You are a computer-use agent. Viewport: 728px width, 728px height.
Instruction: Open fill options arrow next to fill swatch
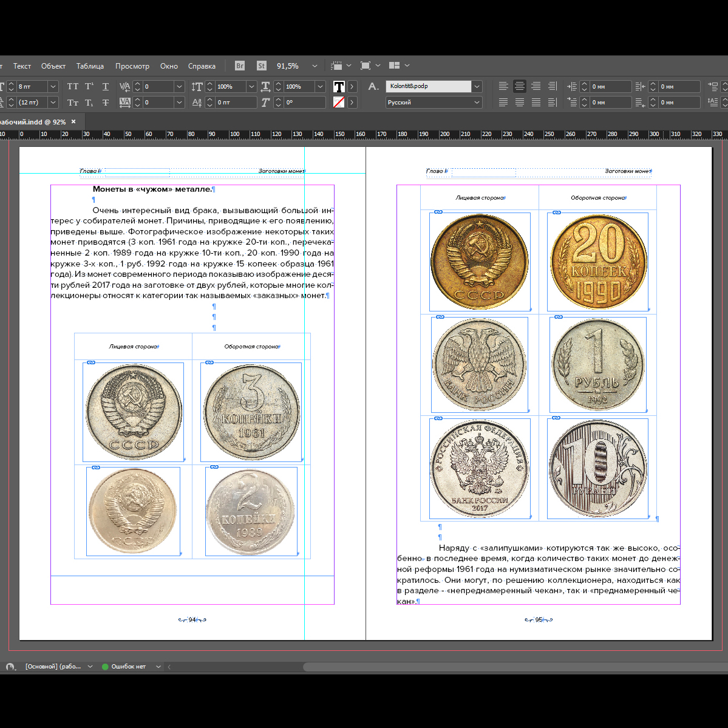point(352,86)
